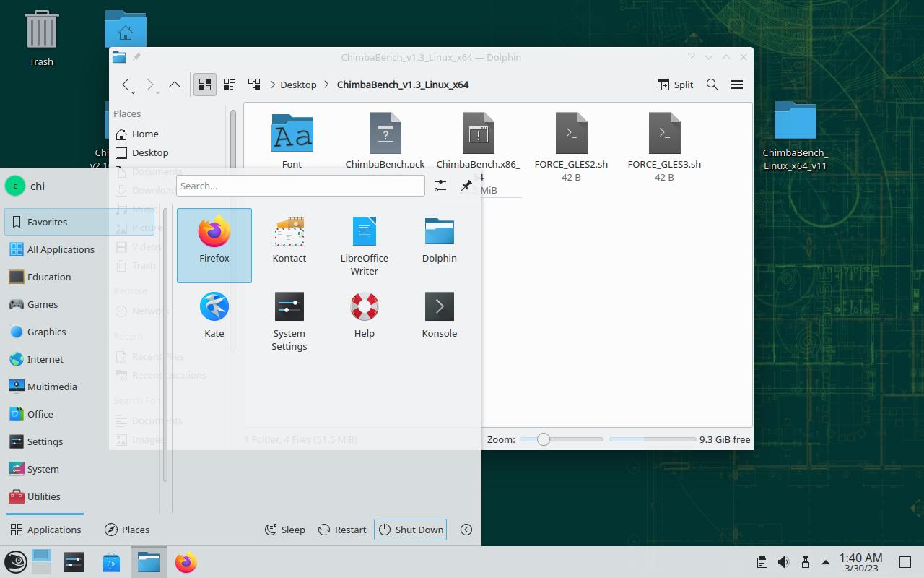Switch to the Applications tab
This screenshot has width=924, height=578.
pyautogui.click(x=45, y=530)
